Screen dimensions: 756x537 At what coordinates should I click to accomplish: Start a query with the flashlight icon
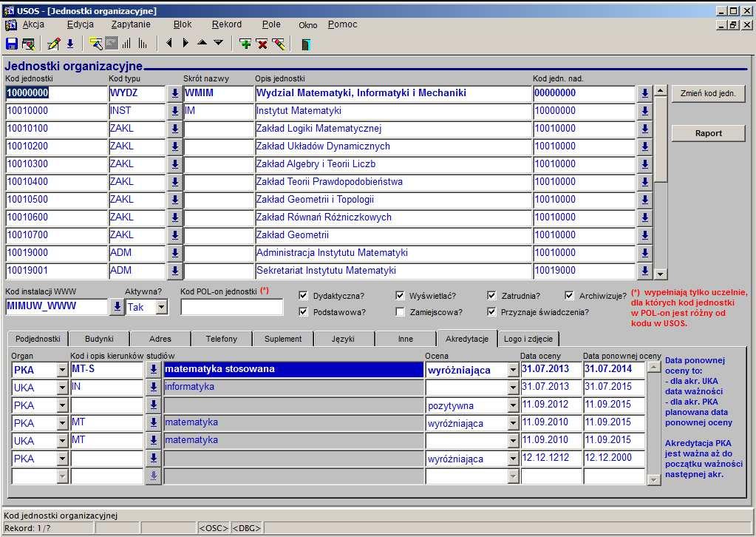tap(96, 44)
